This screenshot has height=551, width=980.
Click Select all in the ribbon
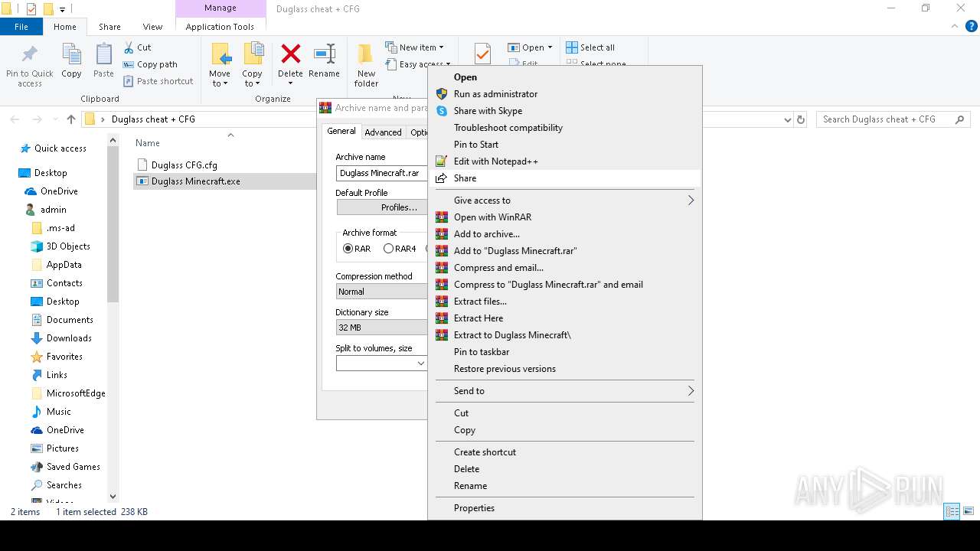click(x=590, y=47)
